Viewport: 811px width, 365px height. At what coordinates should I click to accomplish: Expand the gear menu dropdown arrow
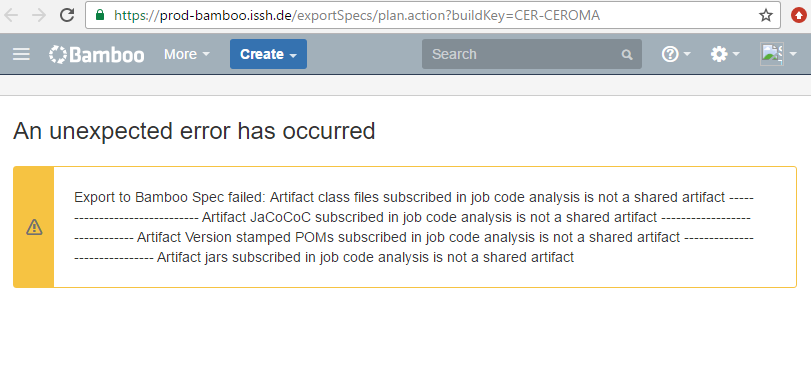735,54
